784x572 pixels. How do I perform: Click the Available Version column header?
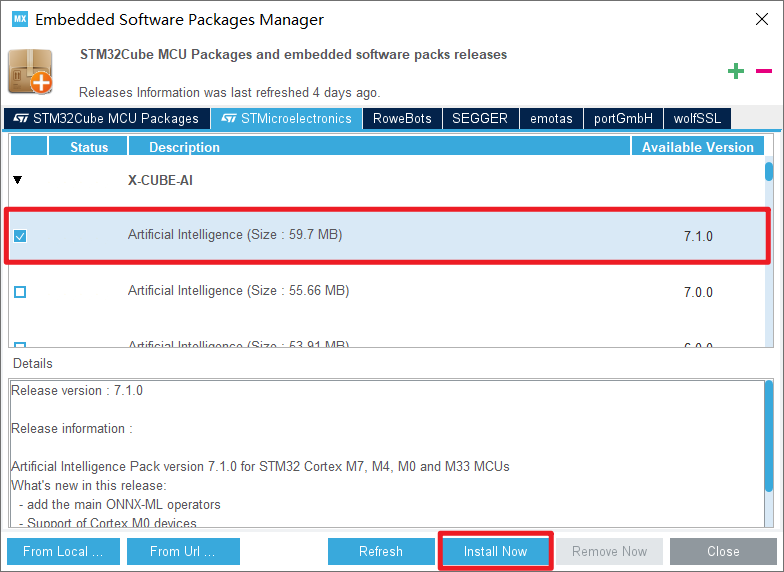click(x=698, y=146)
